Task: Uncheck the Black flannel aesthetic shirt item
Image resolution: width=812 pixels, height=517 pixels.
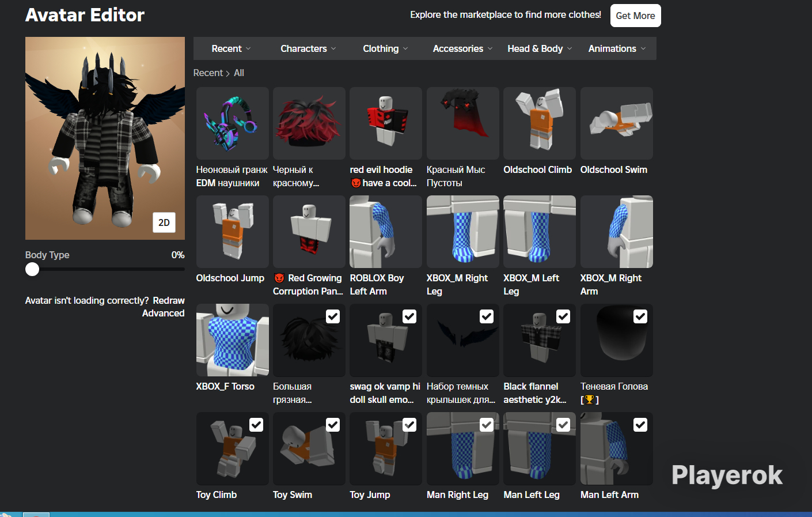Action: click(x=563, y=316)
